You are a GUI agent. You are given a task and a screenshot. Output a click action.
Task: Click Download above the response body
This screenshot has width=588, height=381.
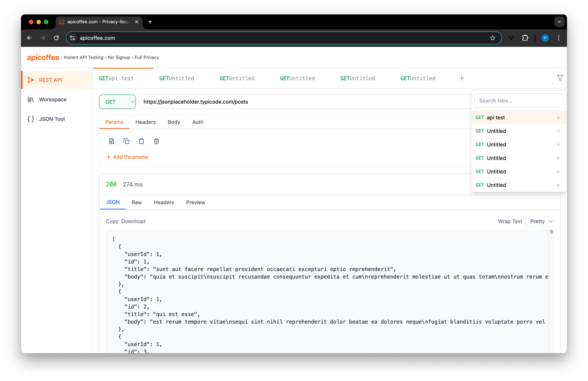[133, 221]
